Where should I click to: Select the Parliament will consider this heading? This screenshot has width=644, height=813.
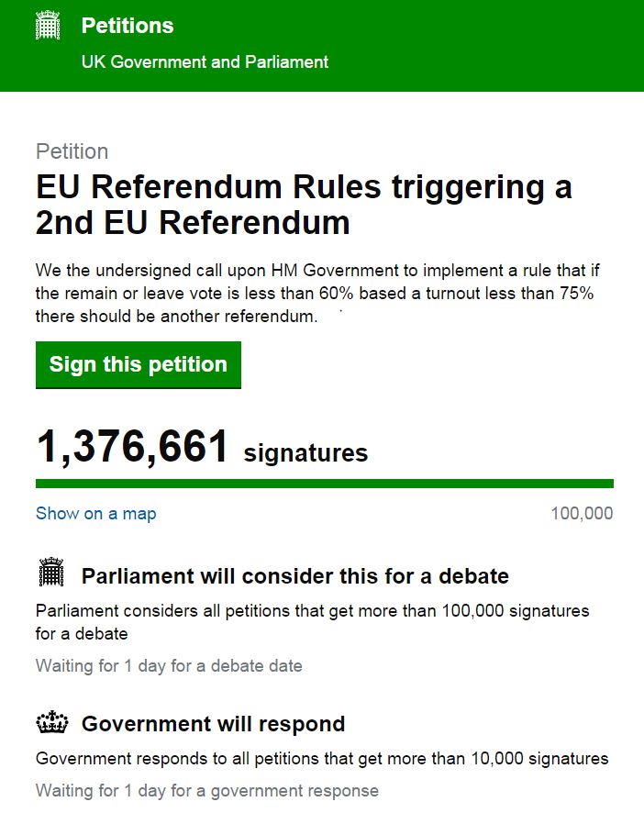point(294,576)
